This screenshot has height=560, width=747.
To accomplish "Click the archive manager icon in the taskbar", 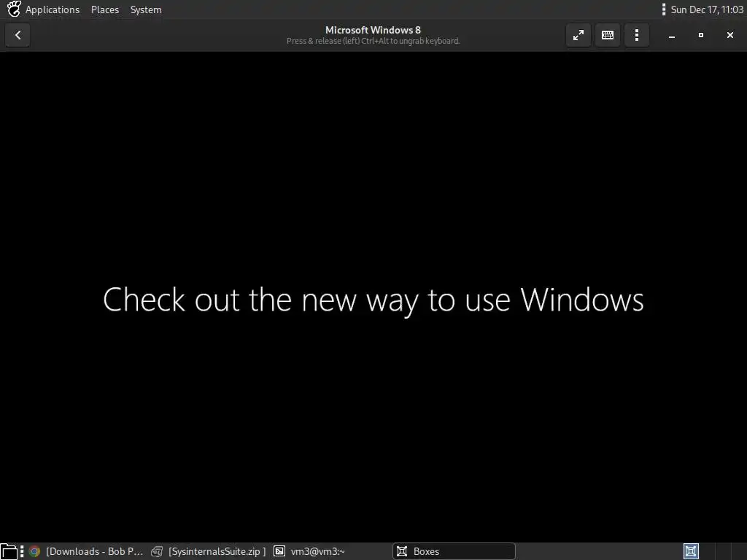I will click(157, 551).
